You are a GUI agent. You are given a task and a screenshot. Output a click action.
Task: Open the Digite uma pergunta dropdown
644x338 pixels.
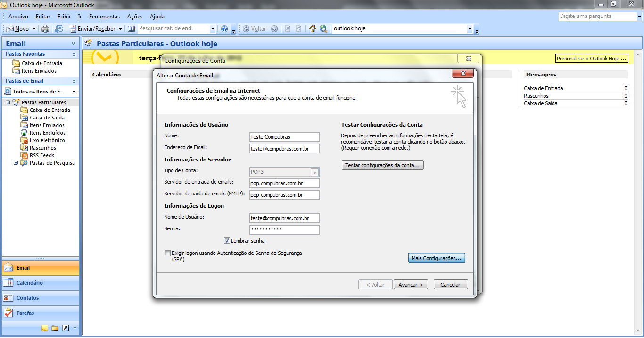point(639,16)
